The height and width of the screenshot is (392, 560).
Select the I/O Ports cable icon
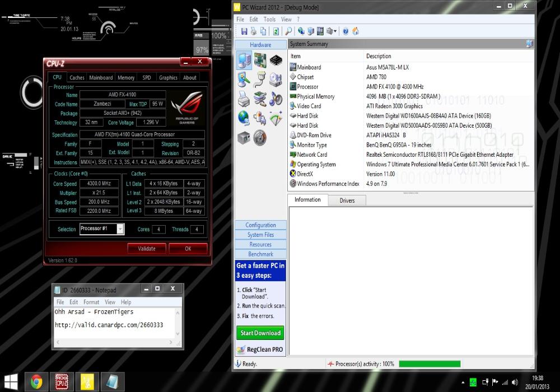coord(260,80)
